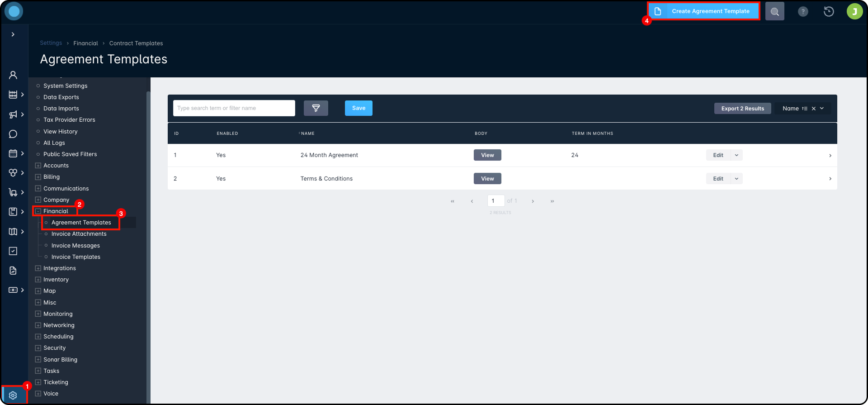Open Tax Provider Errors entry
The image size is (868, 405).
click(x=69, y=120)
